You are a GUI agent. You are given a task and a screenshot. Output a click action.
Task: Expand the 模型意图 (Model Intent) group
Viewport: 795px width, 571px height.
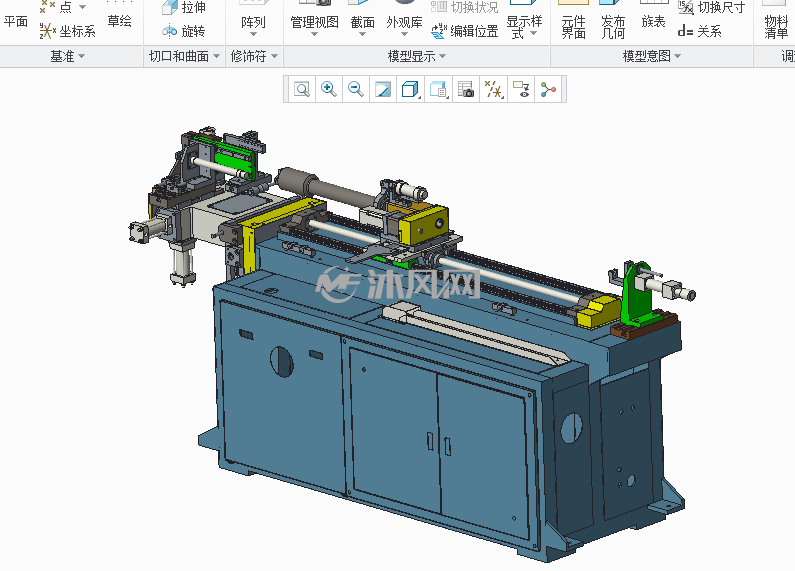(652, 56)
